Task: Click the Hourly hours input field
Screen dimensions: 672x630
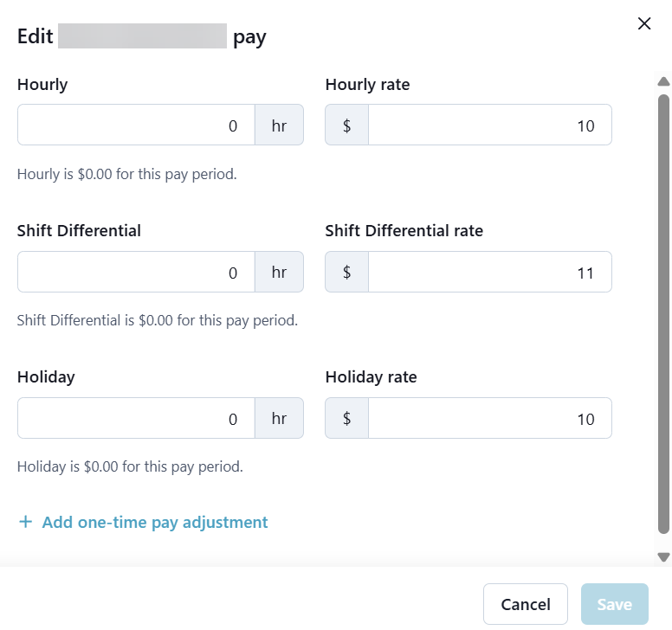Action: 136,125
